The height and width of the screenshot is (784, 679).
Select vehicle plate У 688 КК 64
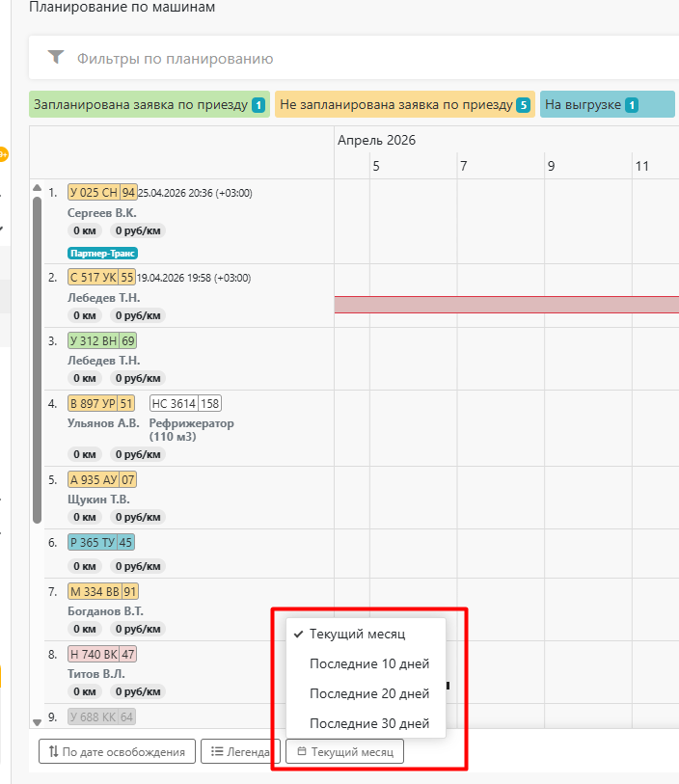[x=101, y=717]
